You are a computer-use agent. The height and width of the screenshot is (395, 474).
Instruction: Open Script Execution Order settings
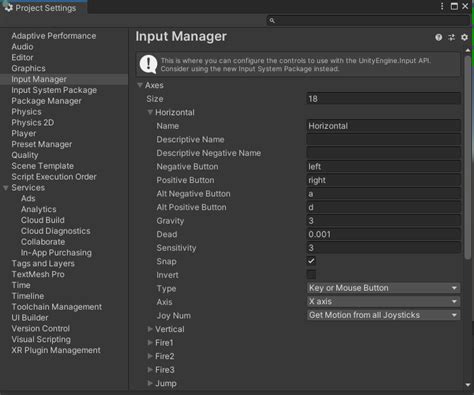[x=54, y=177]
